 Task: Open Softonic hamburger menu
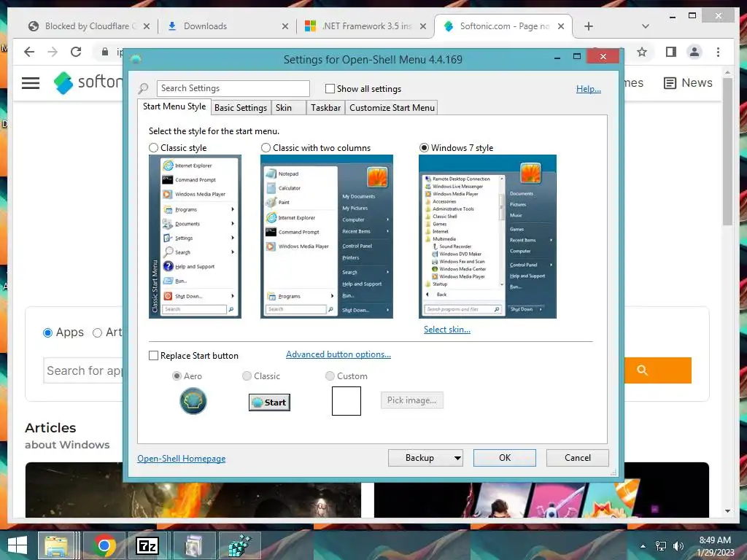coord(31,83)
